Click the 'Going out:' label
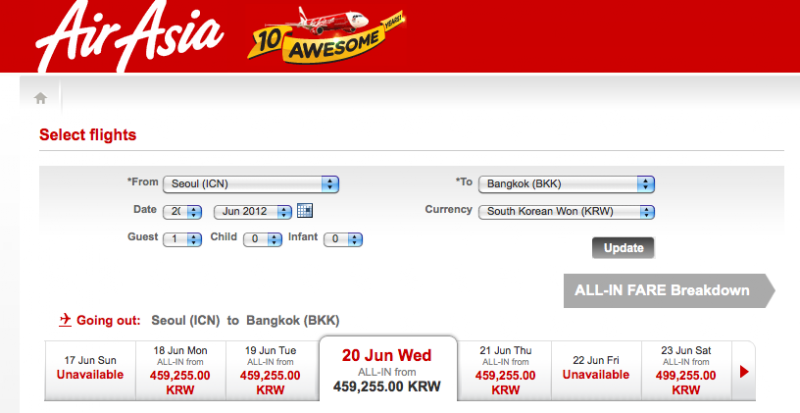 click(108, 321)
